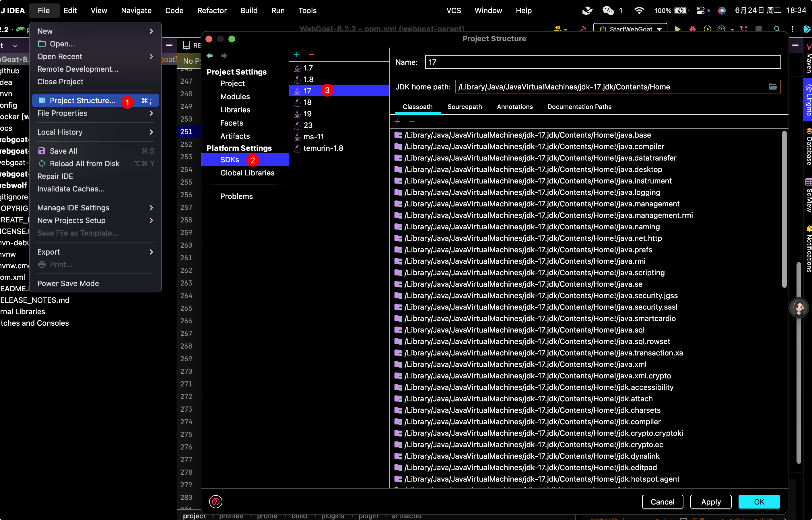812x520 pixels.
Task: Expand the Local History submenu
Action: 95,132
